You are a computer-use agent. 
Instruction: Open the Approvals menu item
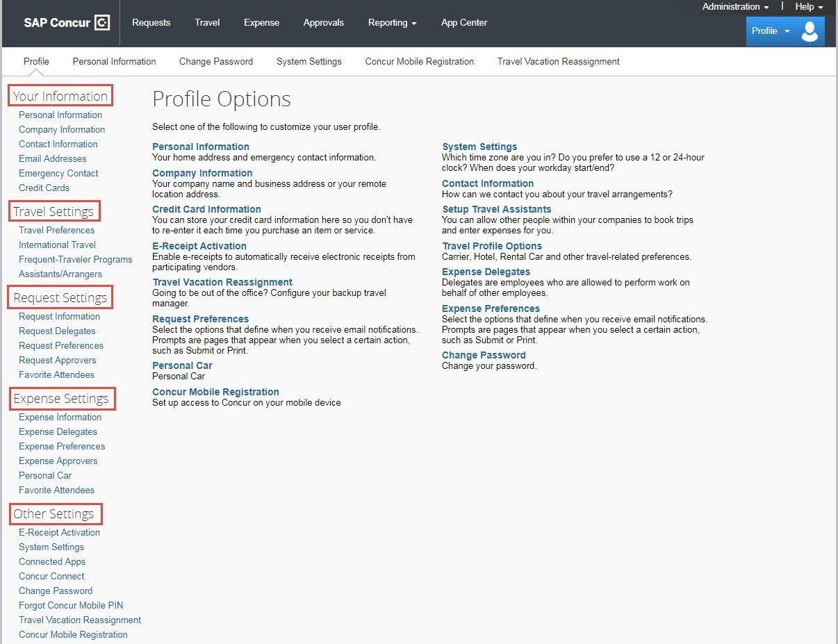(x=323, y=22)
